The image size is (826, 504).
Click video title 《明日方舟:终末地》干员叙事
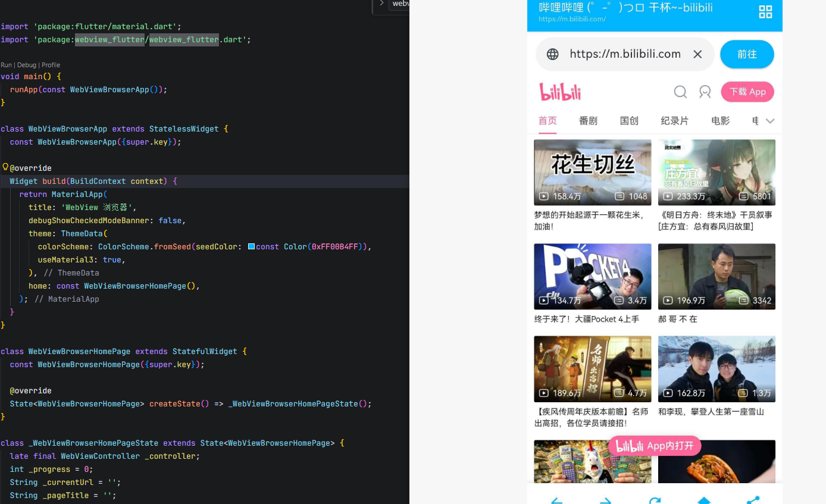tap(715, 221)
